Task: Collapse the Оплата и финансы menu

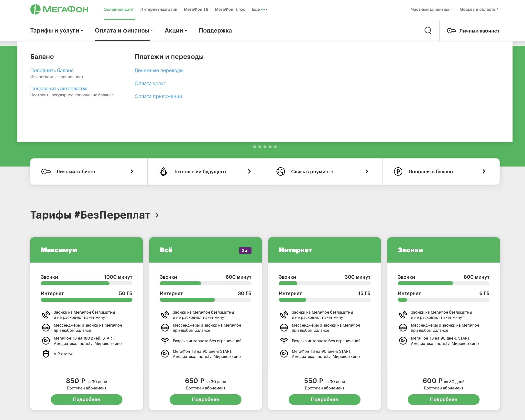Action: pyautogui.click(x=124, y=31)
